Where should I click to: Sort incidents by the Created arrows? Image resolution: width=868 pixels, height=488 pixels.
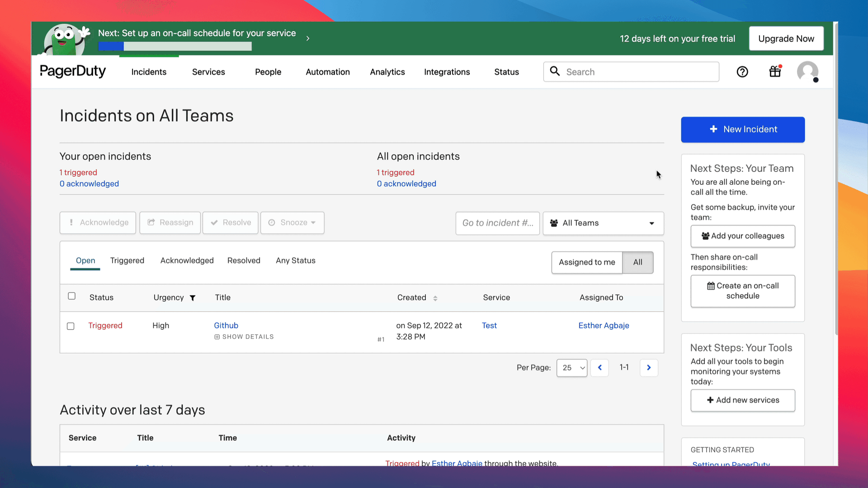tap(435, 298)
